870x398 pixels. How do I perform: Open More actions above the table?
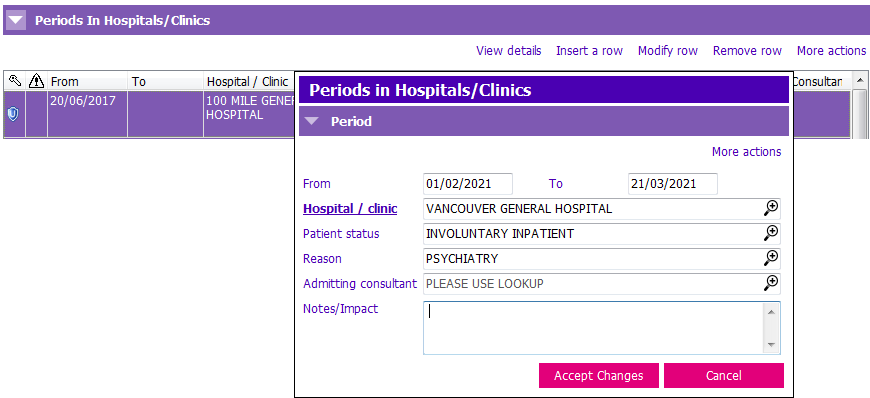point(831,51)
